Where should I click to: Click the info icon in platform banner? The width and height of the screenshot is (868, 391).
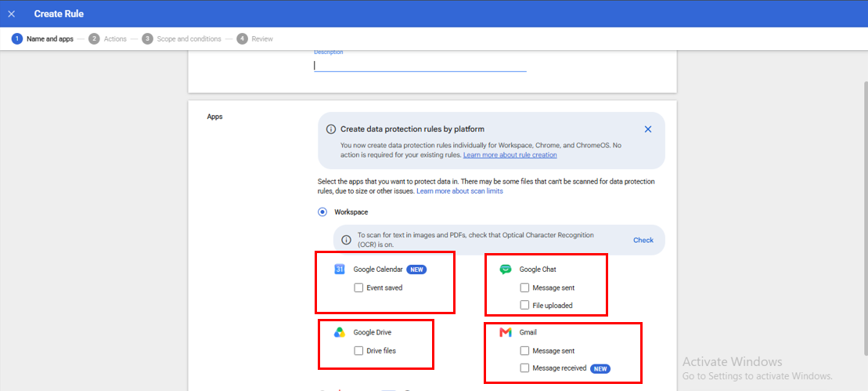coord(330,129)
